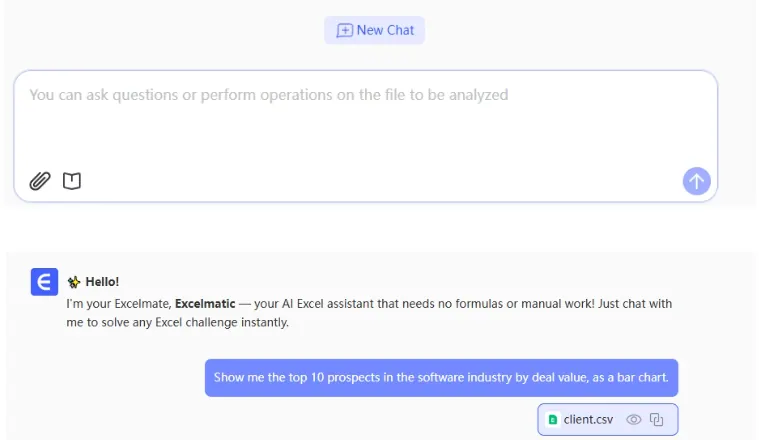
Task: Focus the question input placeholder text
Action: click(268, 95)
